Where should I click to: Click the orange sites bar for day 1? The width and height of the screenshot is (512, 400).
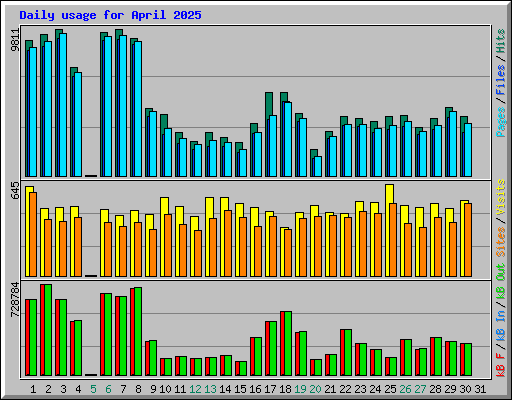tap(33, 234)
